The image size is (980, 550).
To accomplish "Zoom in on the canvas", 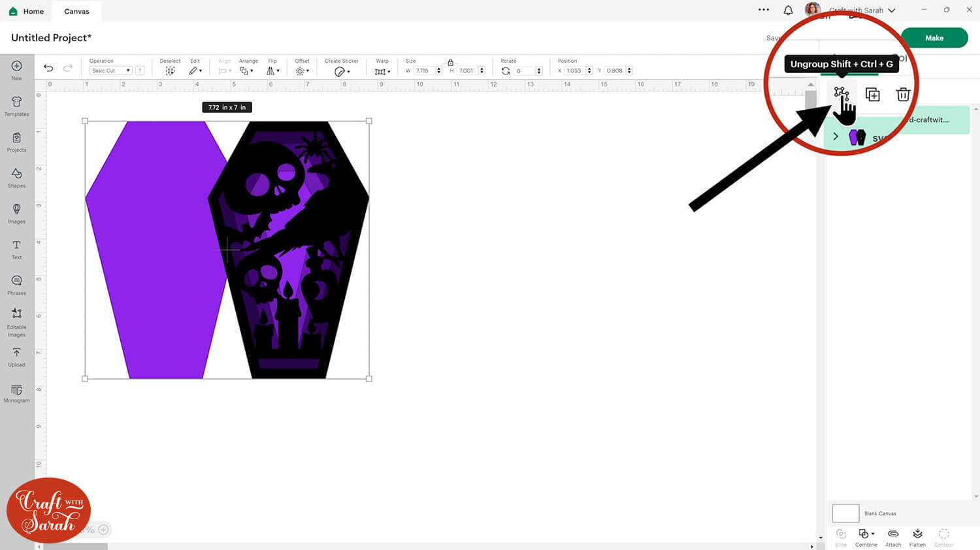I will coord(103,530).
